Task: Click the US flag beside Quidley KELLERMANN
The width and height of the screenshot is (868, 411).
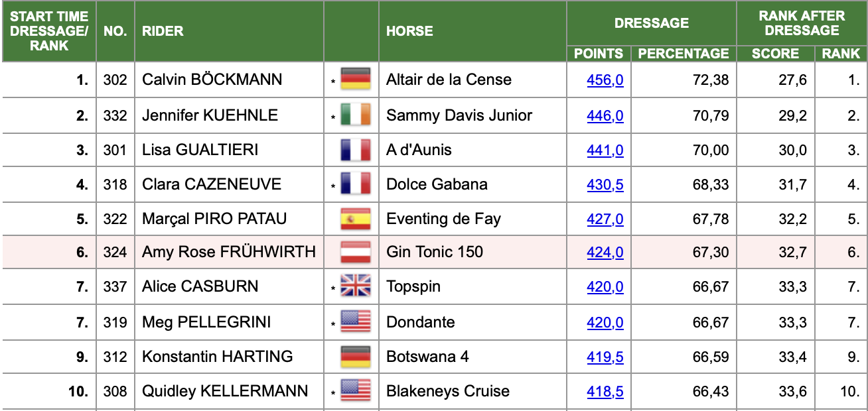Action: [x=355, y=391]
